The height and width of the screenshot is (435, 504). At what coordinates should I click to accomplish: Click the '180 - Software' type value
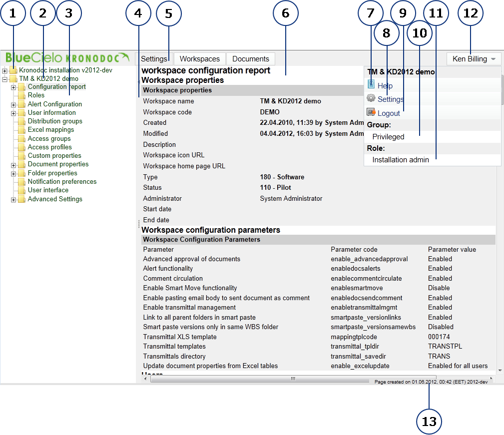[x=282, y=177]
